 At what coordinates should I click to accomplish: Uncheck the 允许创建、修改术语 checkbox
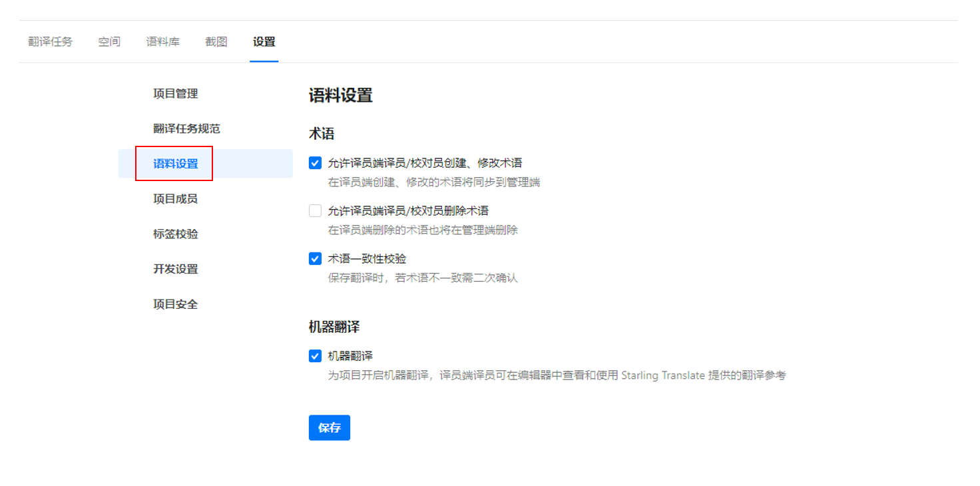316,163
